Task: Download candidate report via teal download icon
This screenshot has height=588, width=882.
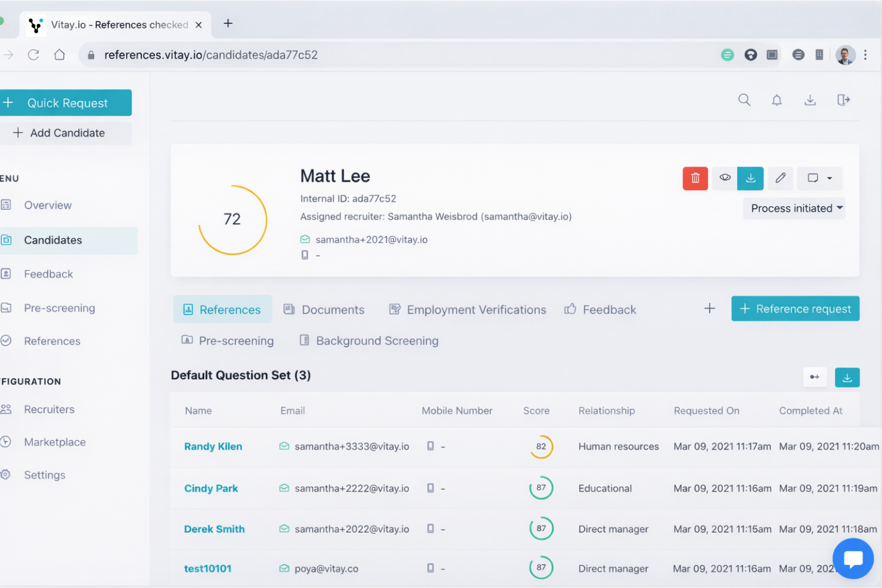Action: click(750, 178)
